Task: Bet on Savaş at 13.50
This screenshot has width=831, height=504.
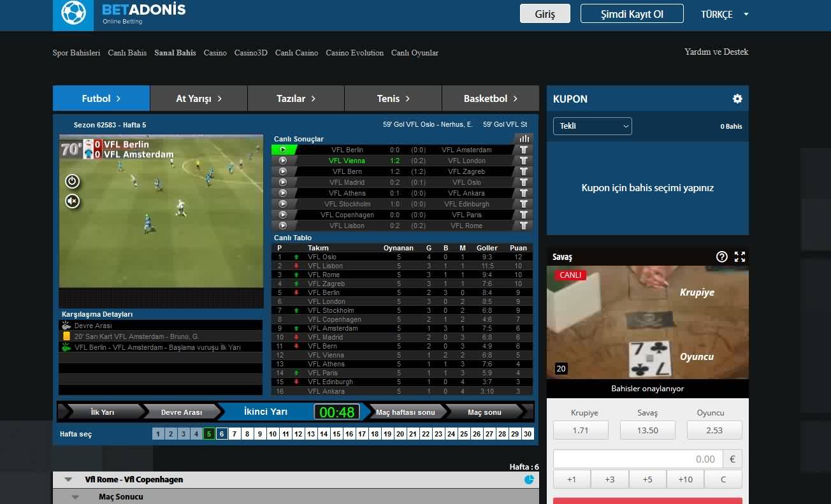Action: tap(647, 430)
